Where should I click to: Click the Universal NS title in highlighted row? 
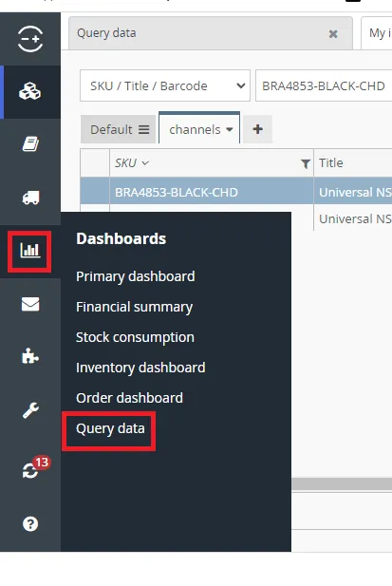point(355,192)
